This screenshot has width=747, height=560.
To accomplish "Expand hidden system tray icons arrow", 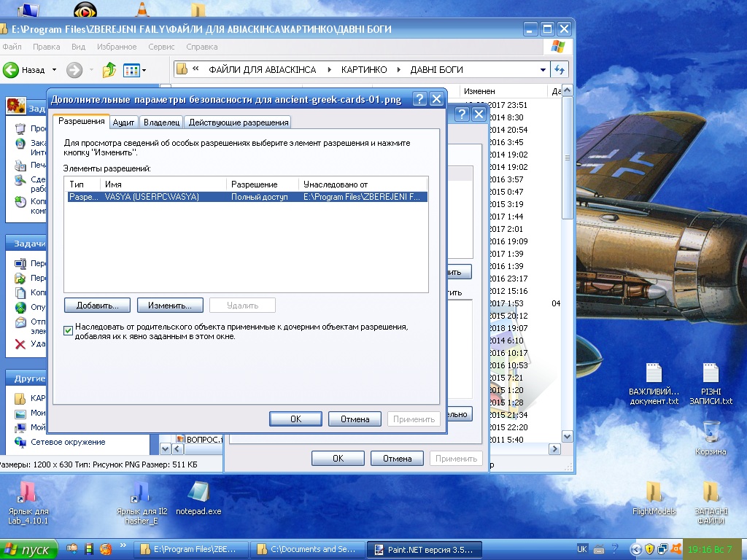I will (635, 550).
